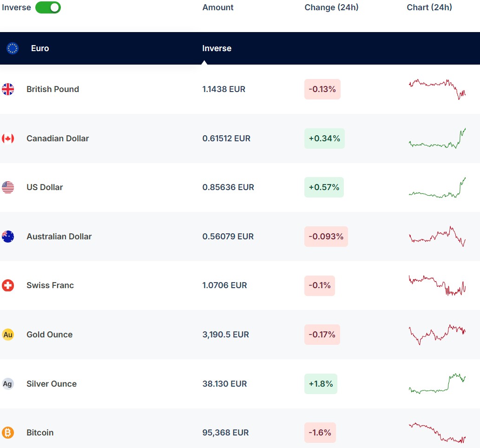Click the Bitcoin -1.6% change badge
480x448 pixels.
(320, 433)
